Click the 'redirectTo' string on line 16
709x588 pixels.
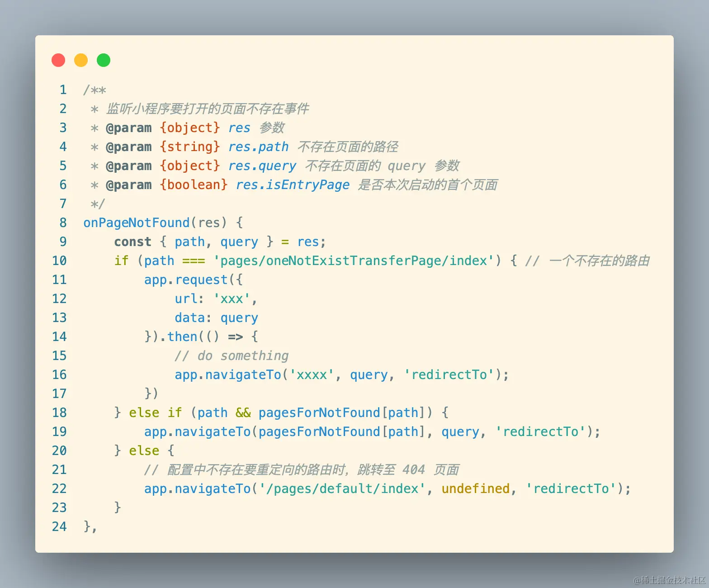(x=449, y=375)
